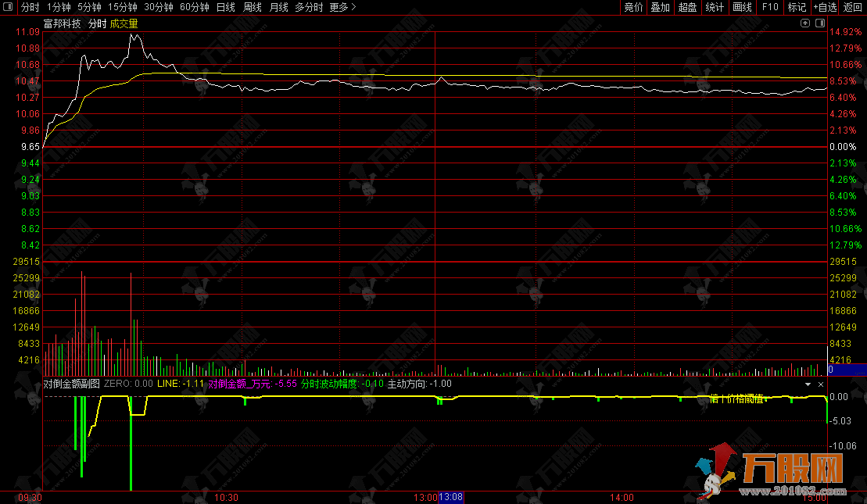Click the 返回 back button

pyautogui.click(x=853, y=7)
